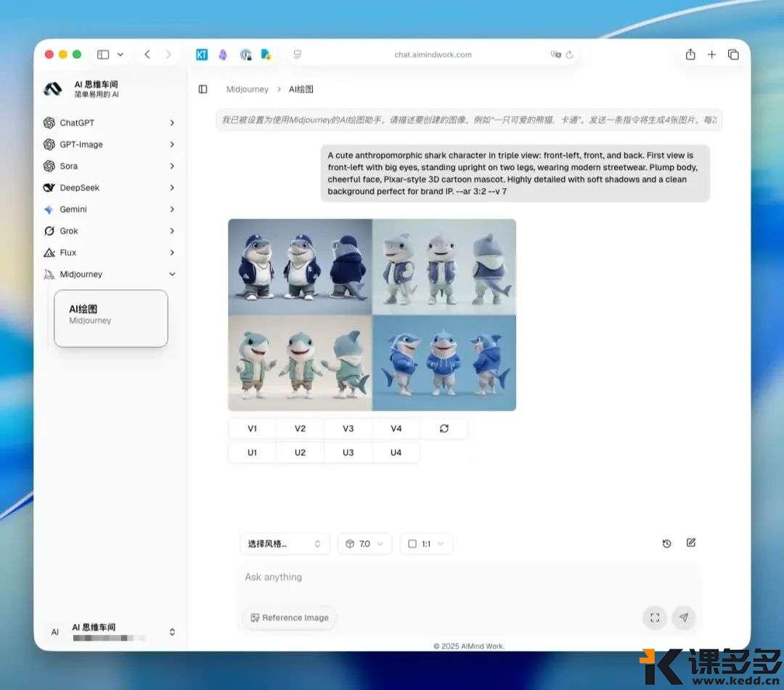
Task: Upscale the first image with U1
Action: 252,452
